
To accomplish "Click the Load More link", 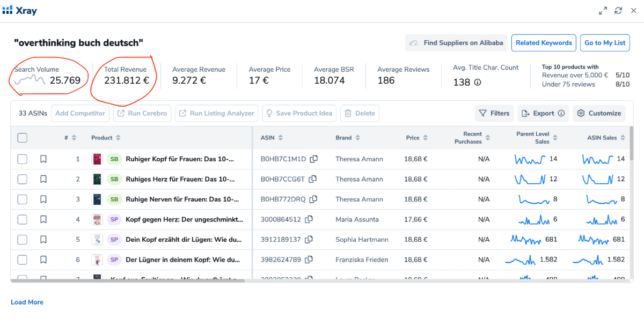I will pos(27,302).
